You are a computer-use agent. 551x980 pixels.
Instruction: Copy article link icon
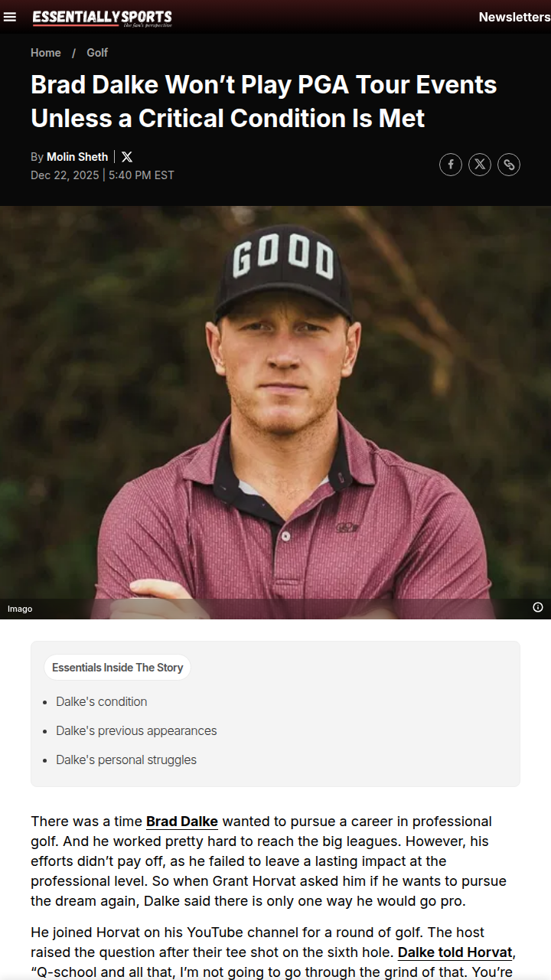tap(509, 165)
